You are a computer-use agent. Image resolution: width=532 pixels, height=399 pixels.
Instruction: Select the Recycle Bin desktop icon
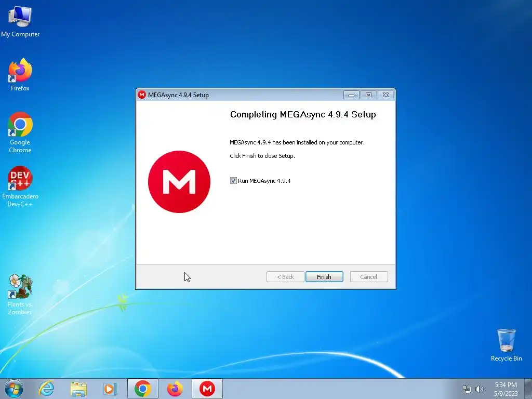coord(506,345)
